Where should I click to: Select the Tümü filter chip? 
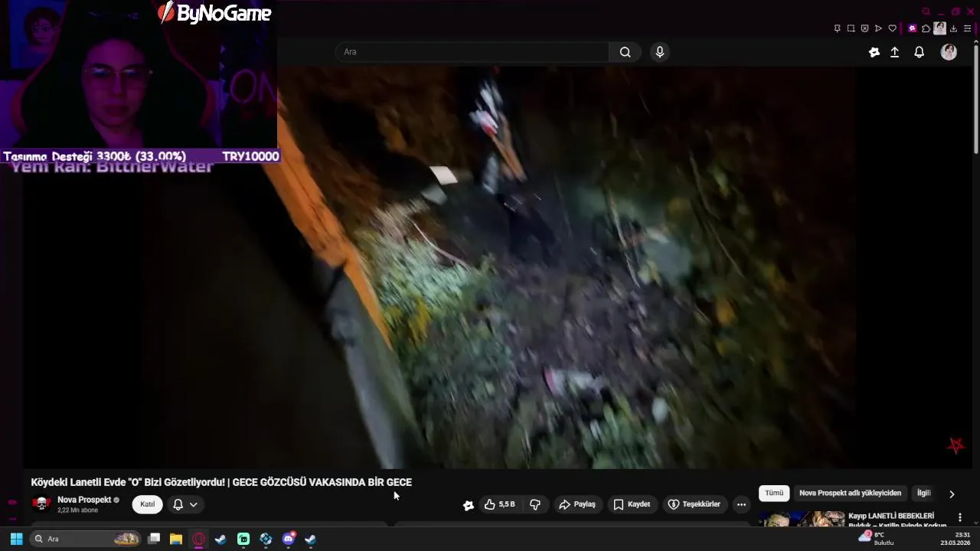pos(774,493)
